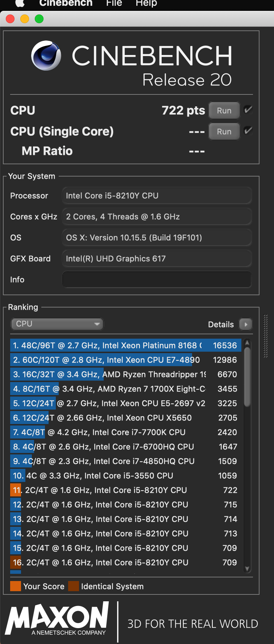Select ranking row 15 scoring 709
This screenshot has height=644, width=274.
pos(126,548)
